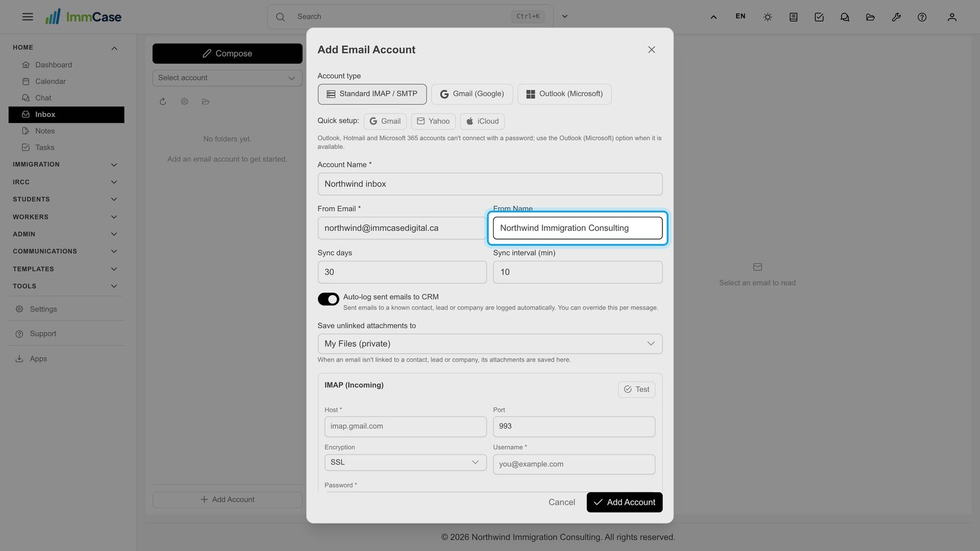
Task: Expand the IMMIGRATION sidebar section
Action: pyautogui.click(x=66, y=165)
